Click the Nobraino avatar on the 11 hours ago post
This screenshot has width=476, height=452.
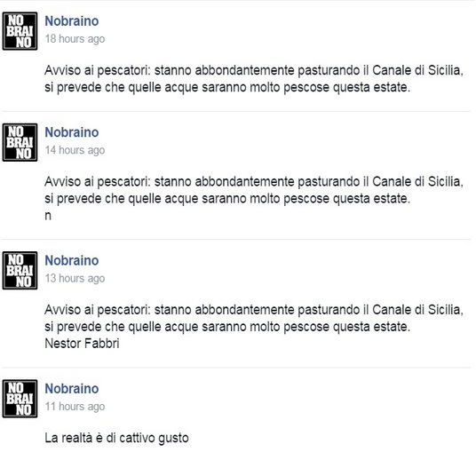20,399
